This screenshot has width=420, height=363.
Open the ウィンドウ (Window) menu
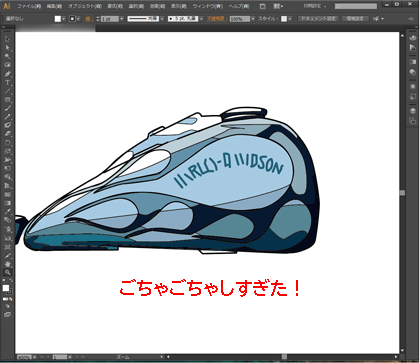208,6
